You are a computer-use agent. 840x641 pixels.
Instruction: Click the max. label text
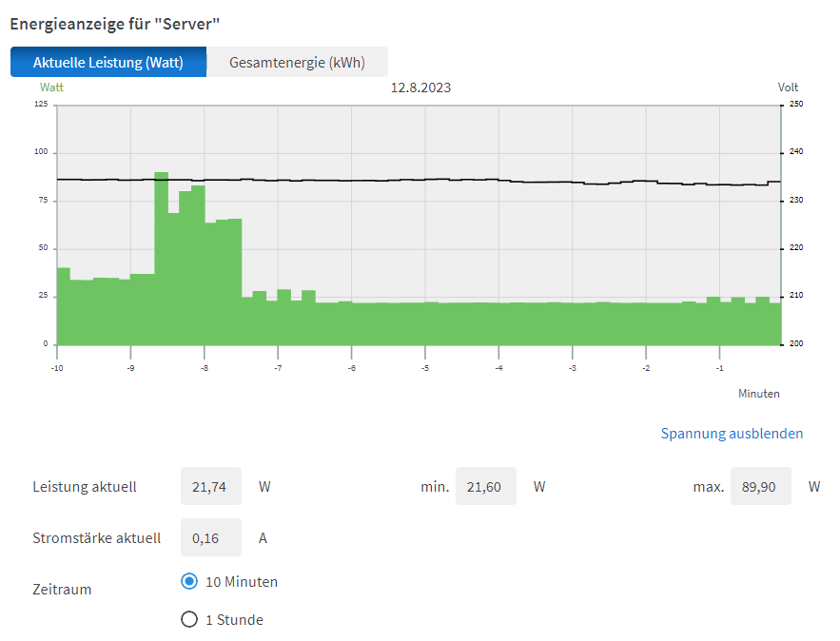709,487
